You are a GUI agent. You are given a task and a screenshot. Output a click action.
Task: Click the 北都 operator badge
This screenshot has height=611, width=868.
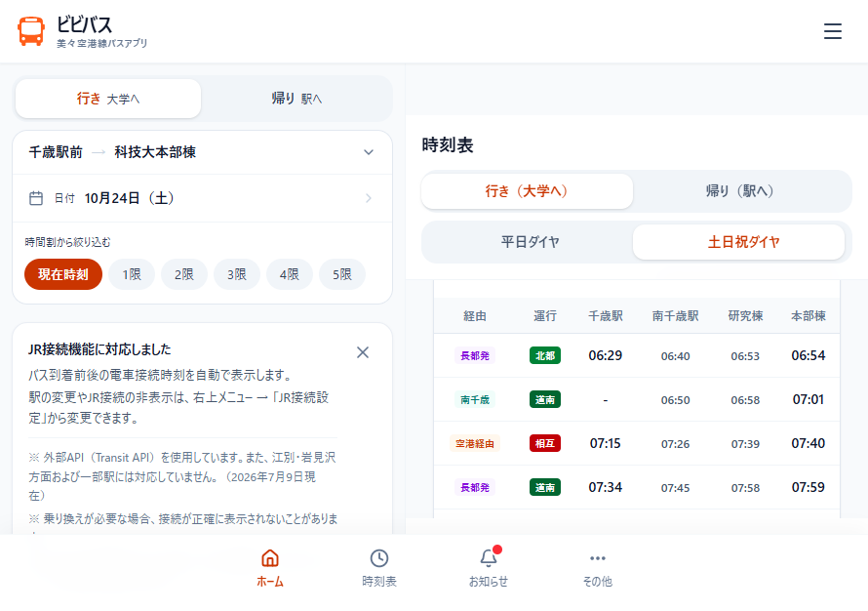coord(545,355)
